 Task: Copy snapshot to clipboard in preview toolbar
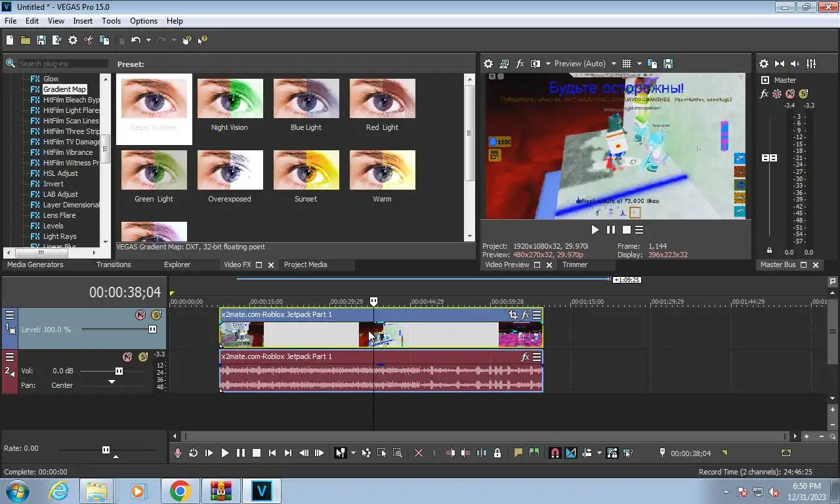(652, 64)
